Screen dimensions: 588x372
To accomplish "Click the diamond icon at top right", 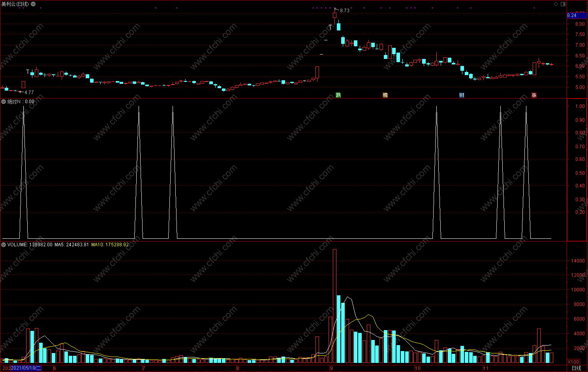I will pos(556,4).
